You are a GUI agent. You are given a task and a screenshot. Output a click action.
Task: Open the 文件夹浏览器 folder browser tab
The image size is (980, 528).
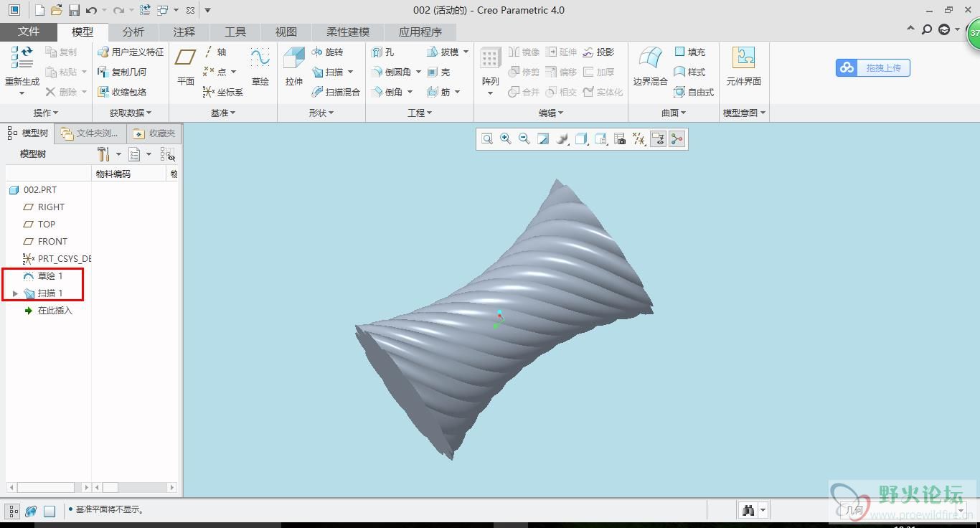[91, 133]
